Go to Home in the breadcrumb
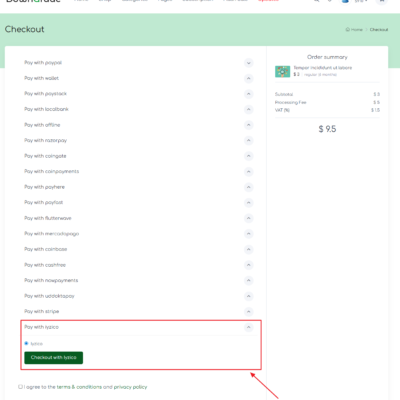The image size is (400, 400). [x=354, y=30]
